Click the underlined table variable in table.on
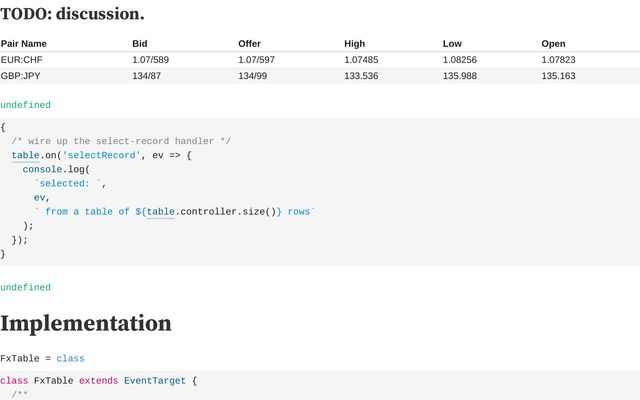 25,156
